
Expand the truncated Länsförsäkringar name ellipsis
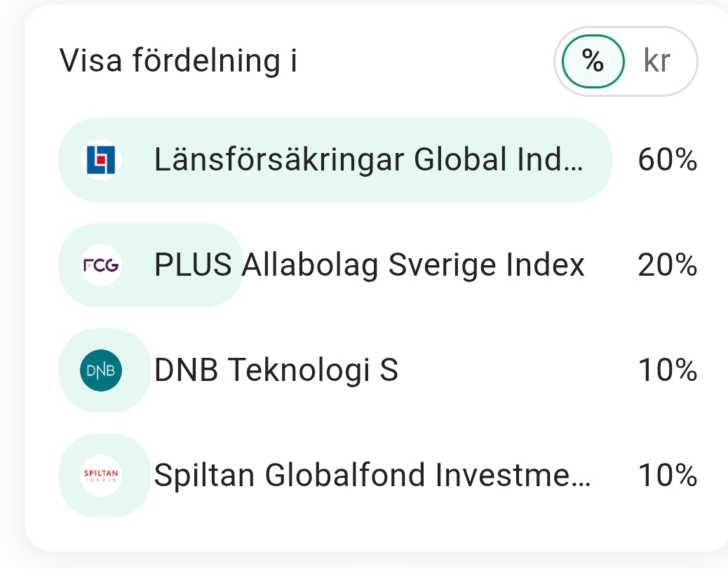[574, 162]
